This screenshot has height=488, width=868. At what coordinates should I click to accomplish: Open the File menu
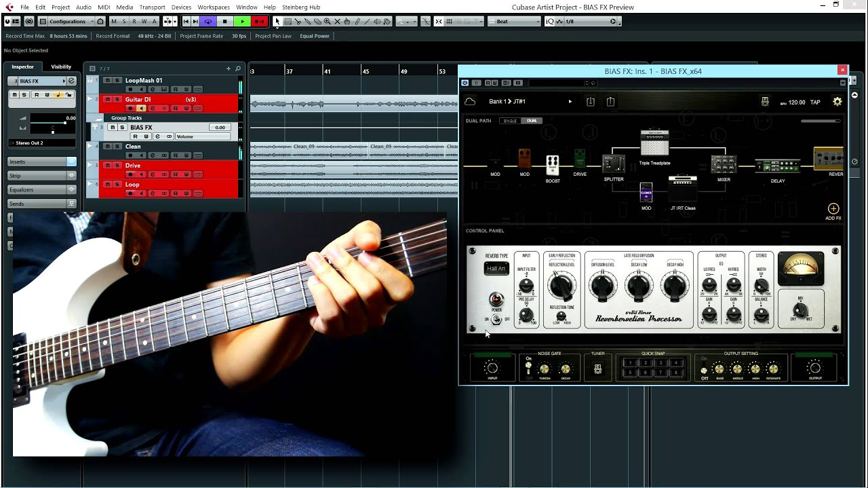(x=24, y=7)
